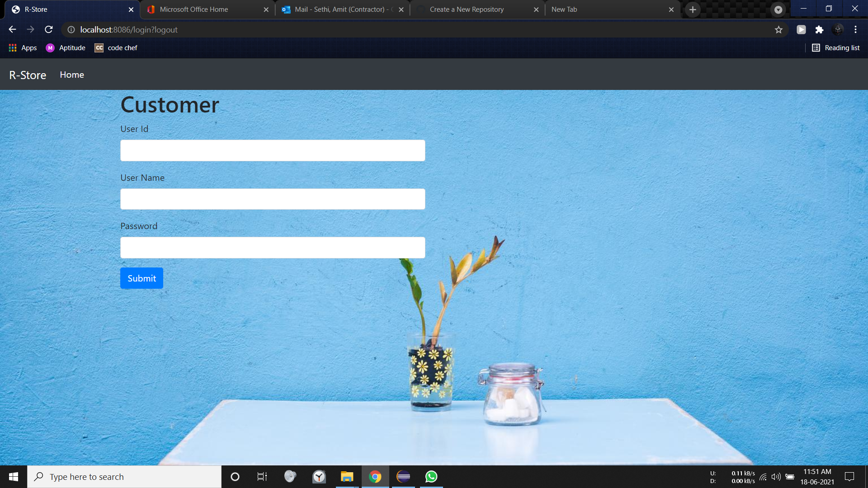Open the Extensions puzzle icon
Screen dimensions: 868x488
click(819, 29)
